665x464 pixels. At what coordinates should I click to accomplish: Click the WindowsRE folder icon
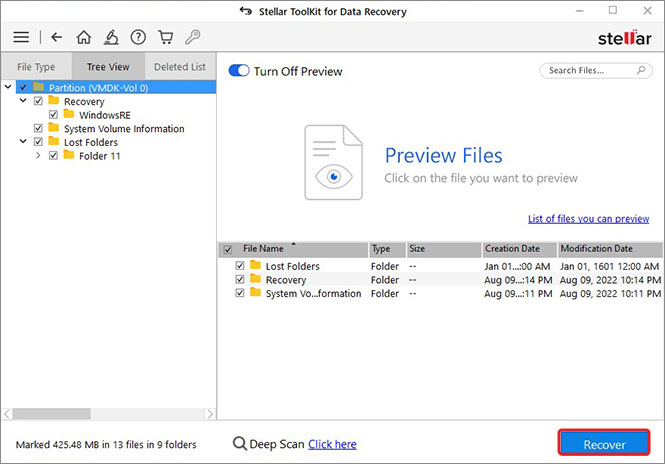point(69,114)
